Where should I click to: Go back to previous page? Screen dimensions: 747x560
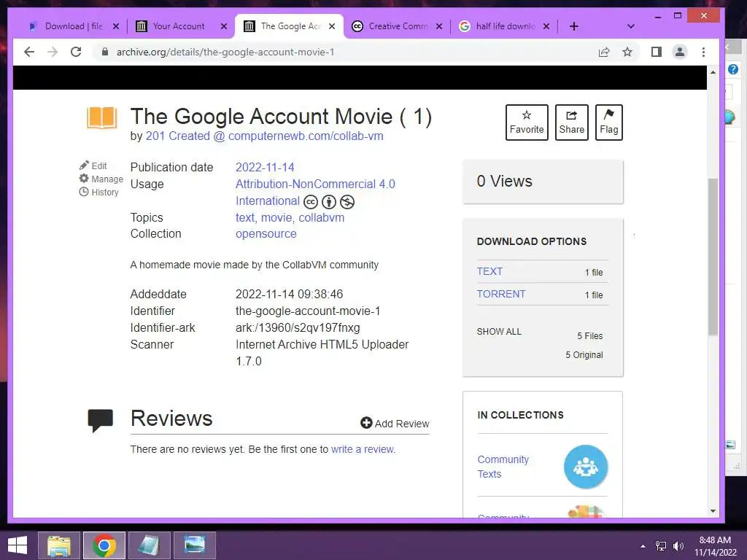pos(29,52)
